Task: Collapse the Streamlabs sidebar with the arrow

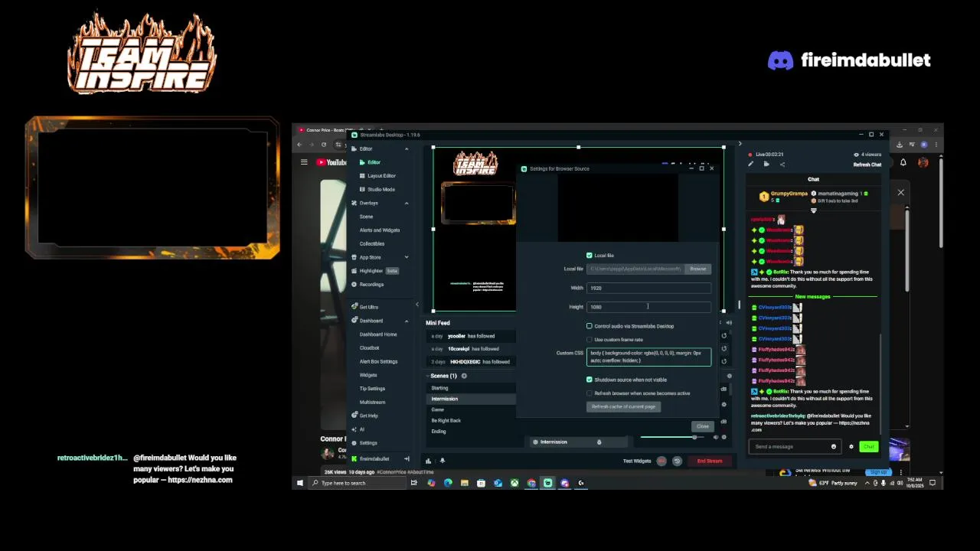Action: click(417, 305)
